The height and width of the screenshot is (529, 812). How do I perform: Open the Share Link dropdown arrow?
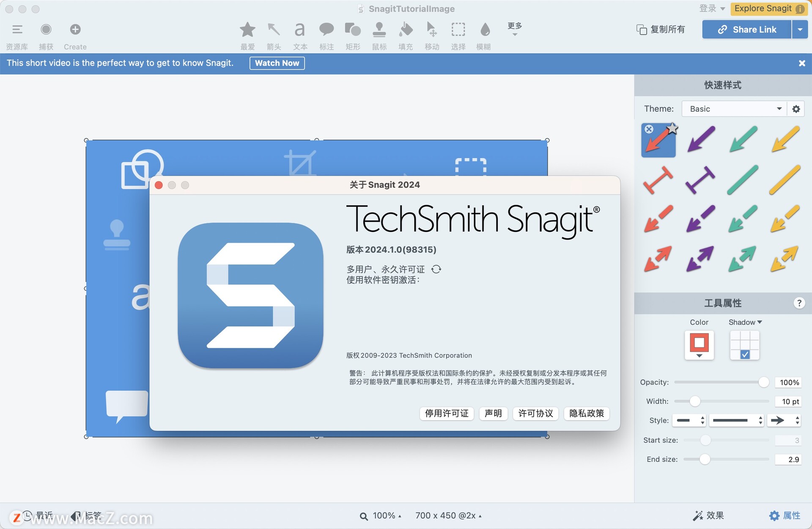(x=800, y=30)
